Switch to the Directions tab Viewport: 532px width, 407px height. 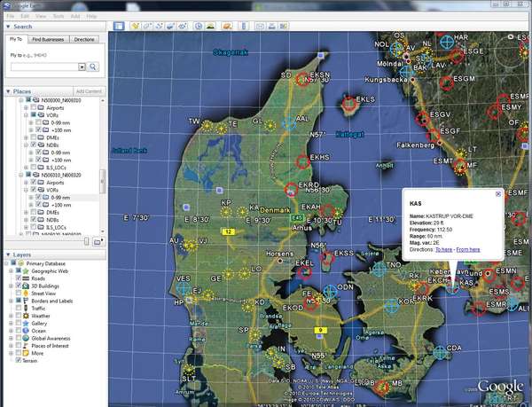[84, 39]
